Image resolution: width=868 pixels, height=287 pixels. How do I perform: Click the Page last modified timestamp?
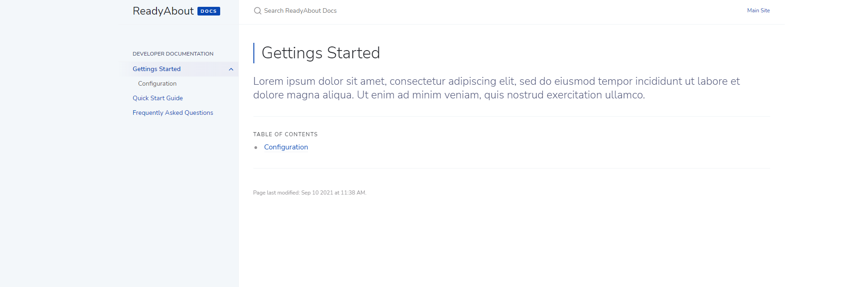tap(310, 193)
